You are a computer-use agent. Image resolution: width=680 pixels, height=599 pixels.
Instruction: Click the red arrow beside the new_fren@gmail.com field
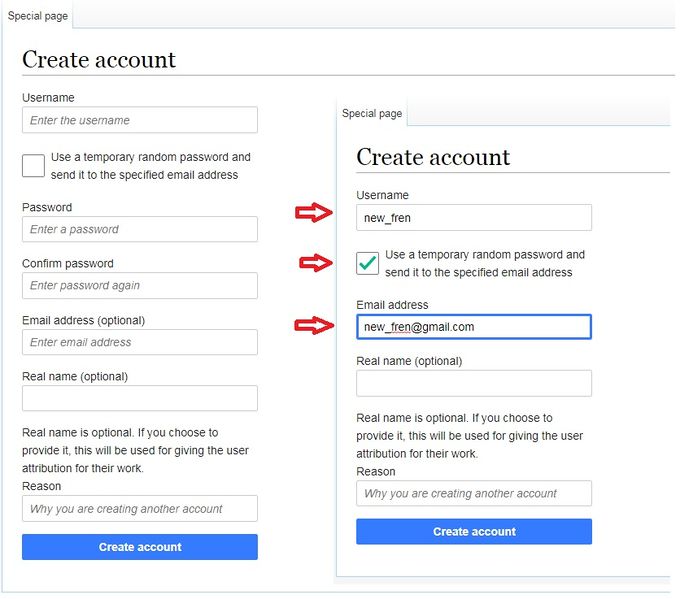[x=313, y=325]
